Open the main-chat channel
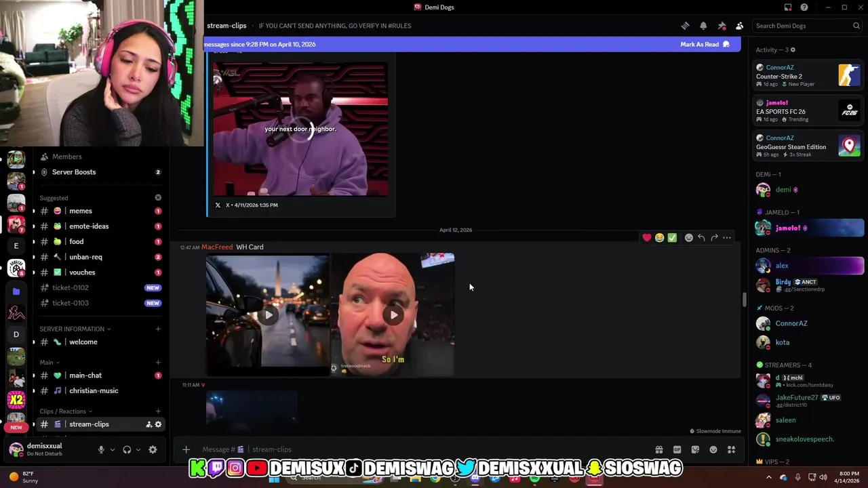 (x=100, y=375)
